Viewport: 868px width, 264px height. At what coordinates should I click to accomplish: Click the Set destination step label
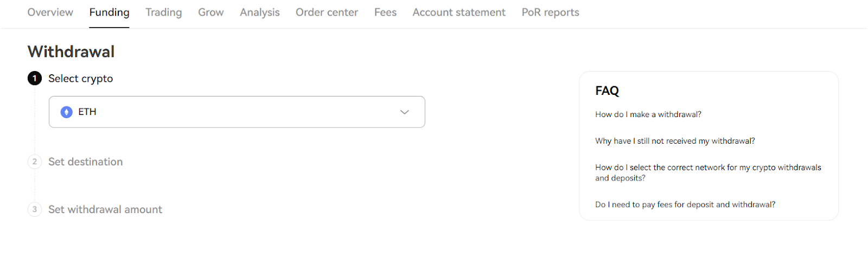tap(86, 162)
